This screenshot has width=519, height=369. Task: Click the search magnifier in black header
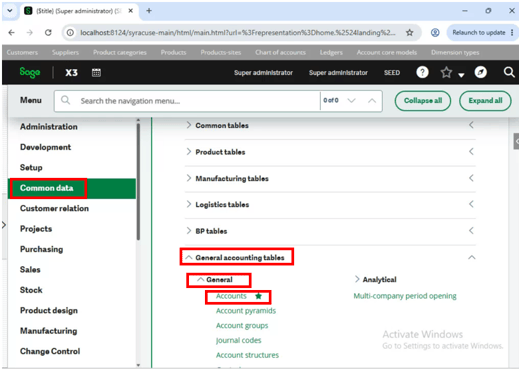coord(509,72)
